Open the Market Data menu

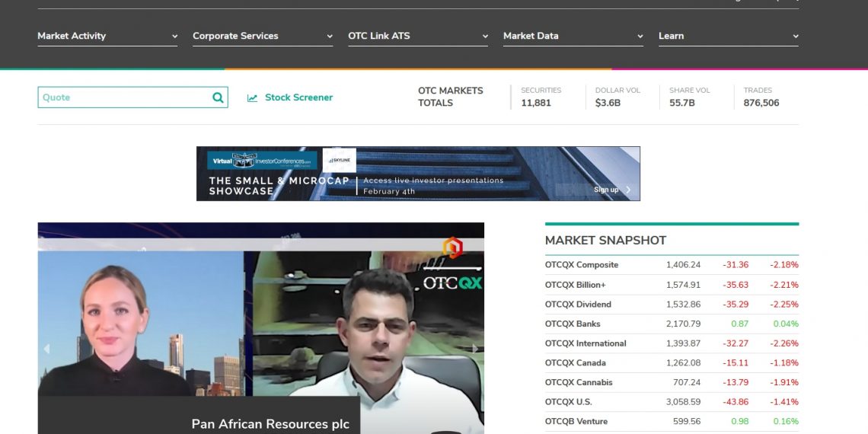[x=573, y=36]
